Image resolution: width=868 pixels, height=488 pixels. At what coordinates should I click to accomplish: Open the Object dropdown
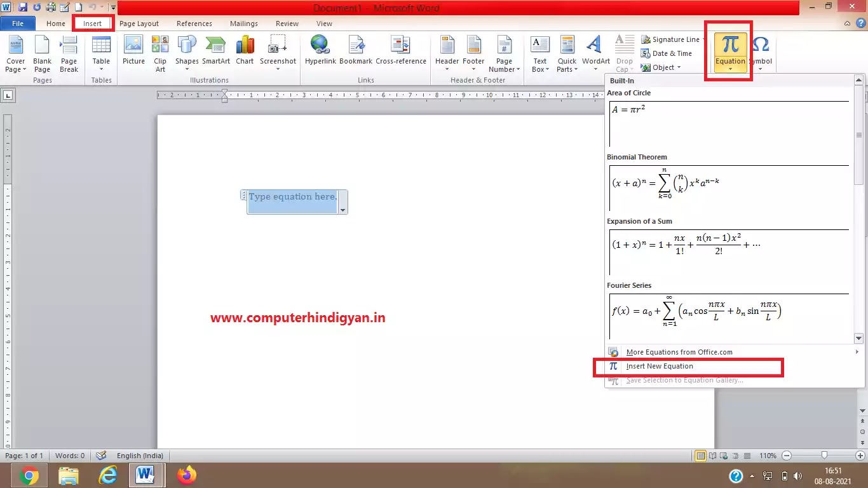660,67
